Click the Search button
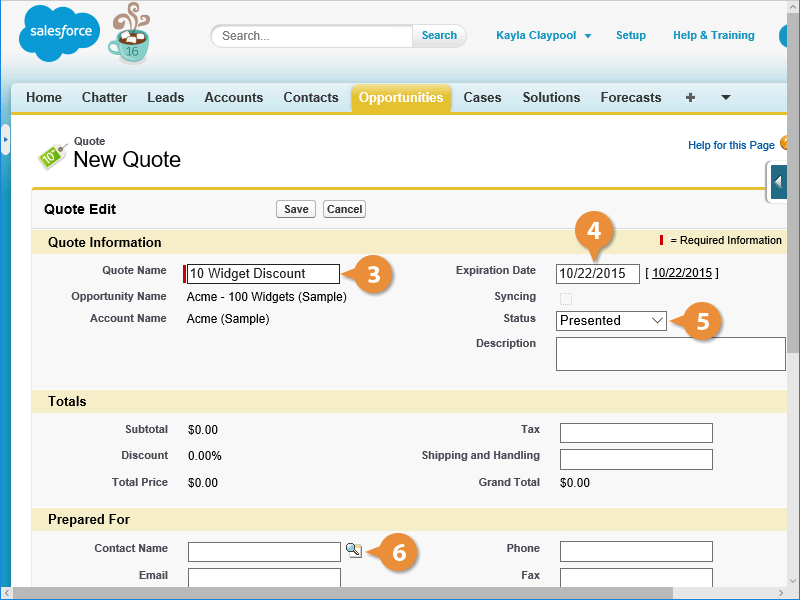 click(x=439, y=36)
